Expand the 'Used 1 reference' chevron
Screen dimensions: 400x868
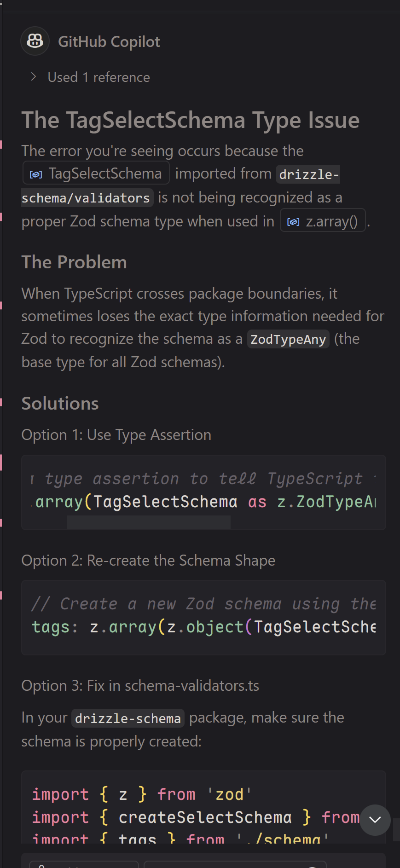[x=33, y=77]
